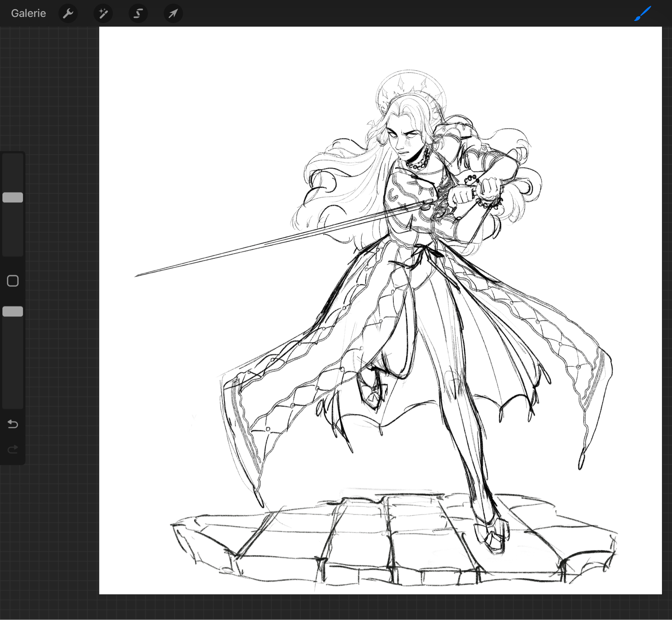Return to Galerie

pos(28,13)
